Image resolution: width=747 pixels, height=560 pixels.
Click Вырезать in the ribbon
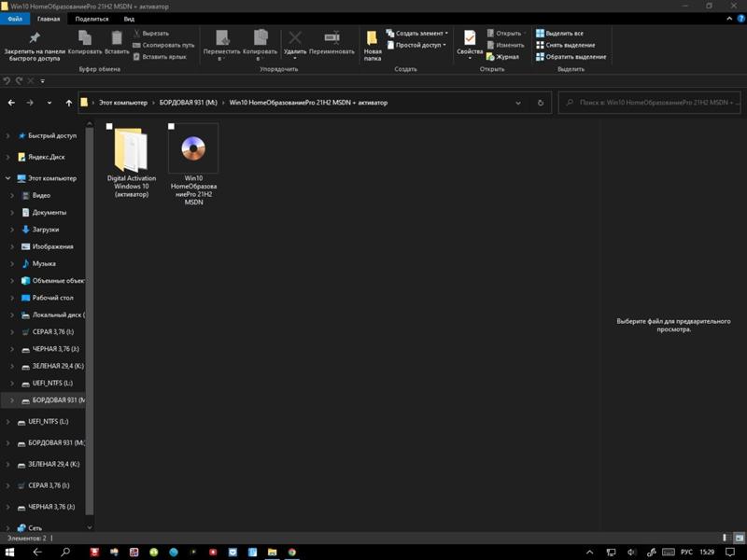click(x=151, y=34)
